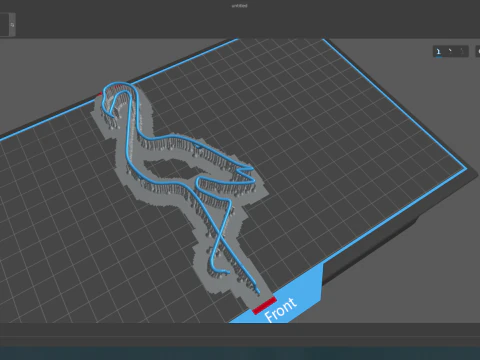Select the first model view mode icon

tap(439, 51)
